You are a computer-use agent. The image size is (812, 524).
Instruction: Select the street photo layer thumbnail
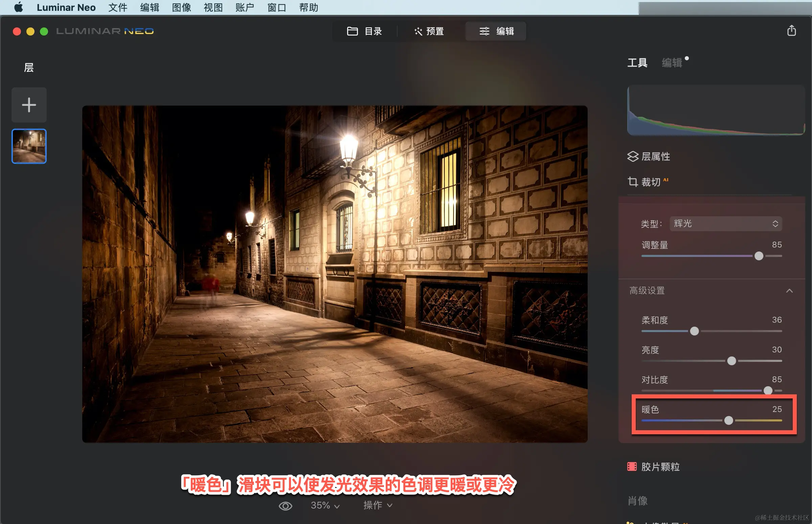point(29,146)
